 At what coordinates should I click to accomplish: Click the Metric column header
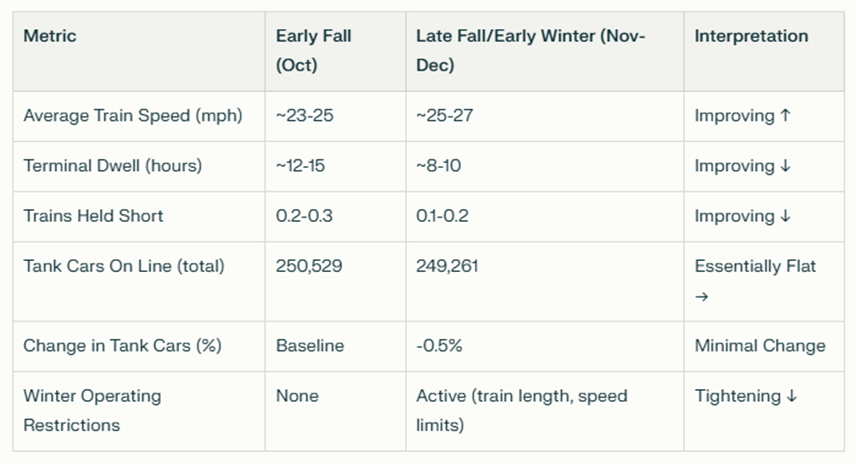pos(50,36)
